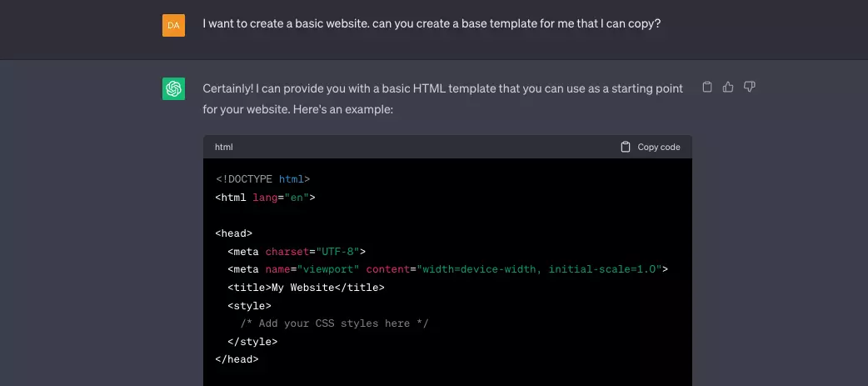Click the meta viewport code line

pyautogui.click(x=448, y=269)
